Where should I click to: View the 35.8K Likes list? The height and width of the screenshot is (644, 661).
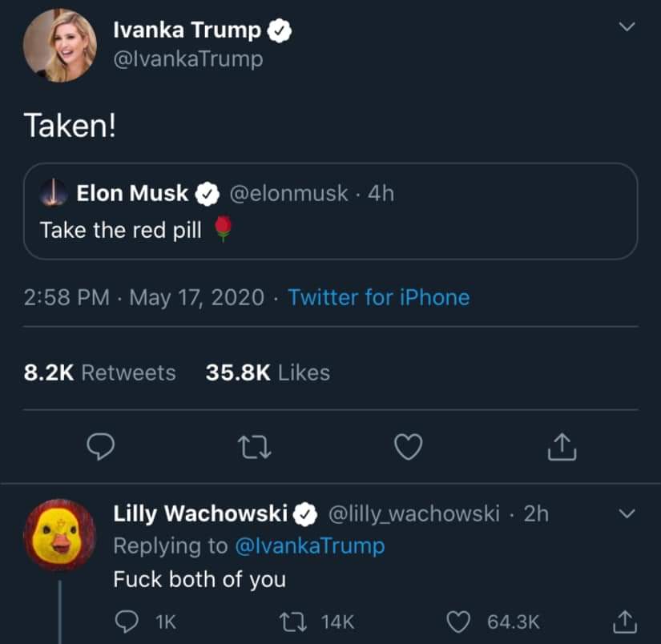tap(268, 372)
